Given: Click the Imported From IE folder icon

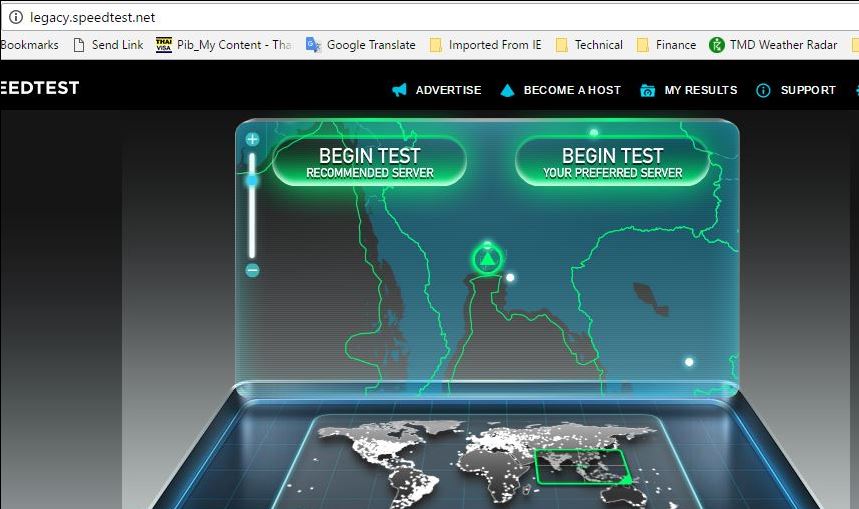Looking at the screenshot, I should click(x=436, y=45).
